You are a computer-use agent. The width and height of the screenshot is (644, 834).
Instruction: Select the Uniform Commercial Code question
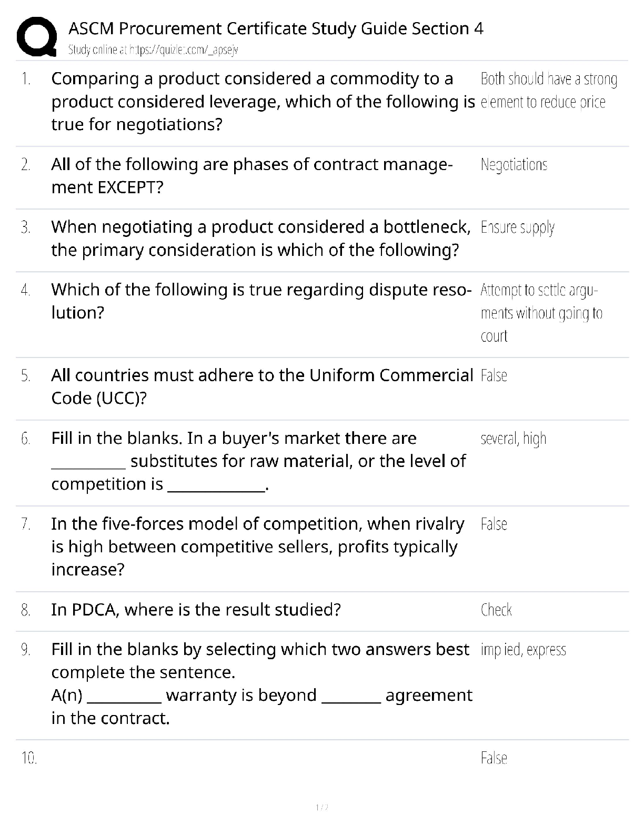coord(262,386)
